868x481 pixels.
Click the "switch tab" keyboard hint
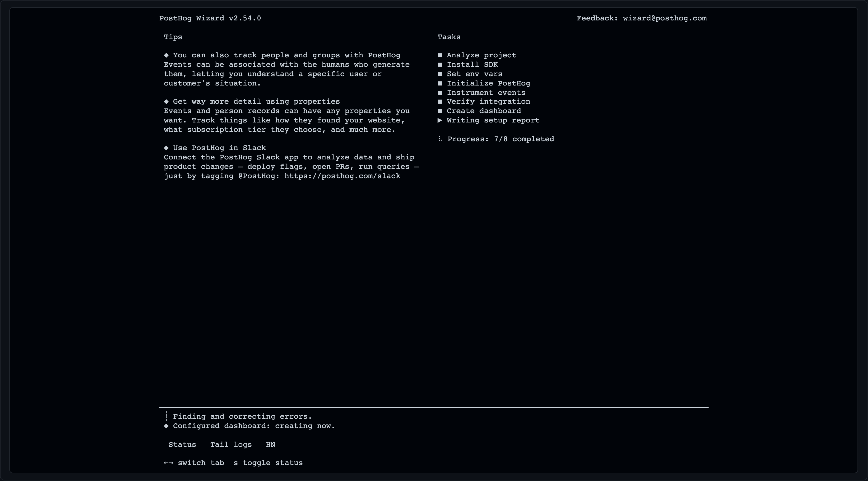[x=201, y=463]
